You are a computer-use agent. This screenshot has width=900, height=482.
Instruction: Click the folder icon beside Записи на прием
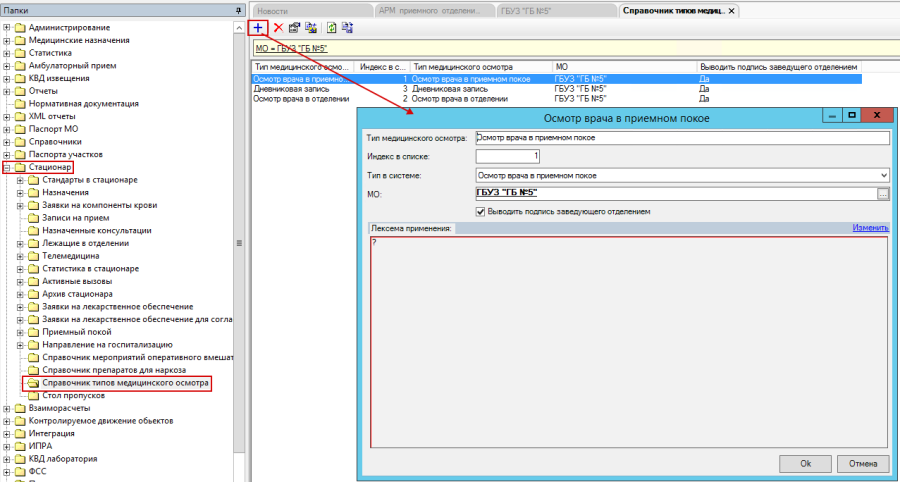click(34, 218)
